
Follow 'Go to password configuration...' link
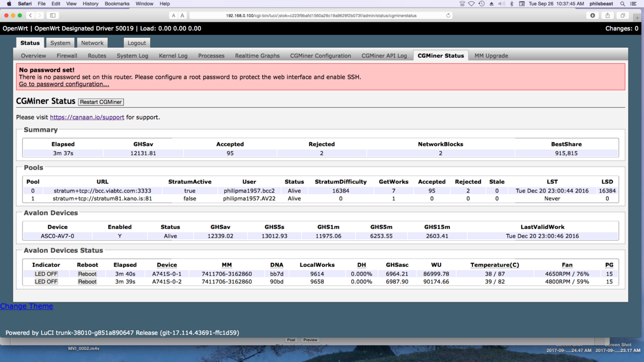tap(64, 84)
